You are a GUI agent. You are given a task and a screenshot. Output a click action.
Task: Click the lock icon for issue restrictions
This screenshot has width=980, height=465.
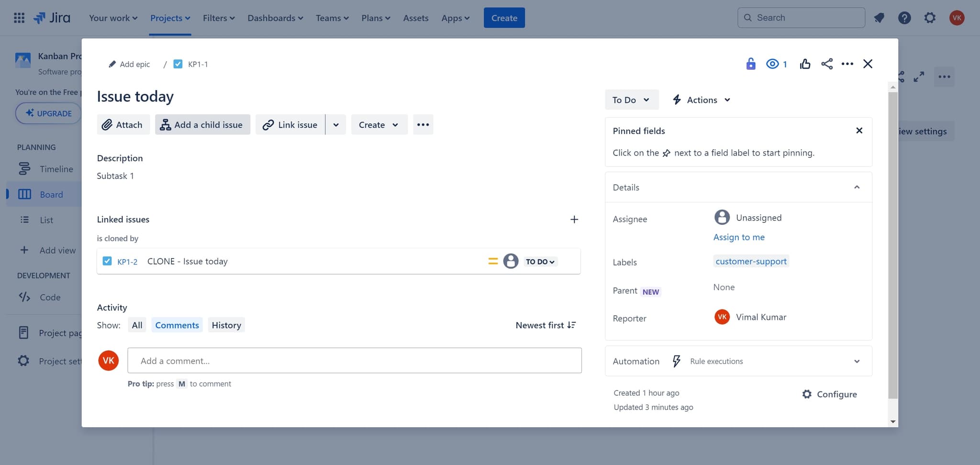tap(750, 64)
